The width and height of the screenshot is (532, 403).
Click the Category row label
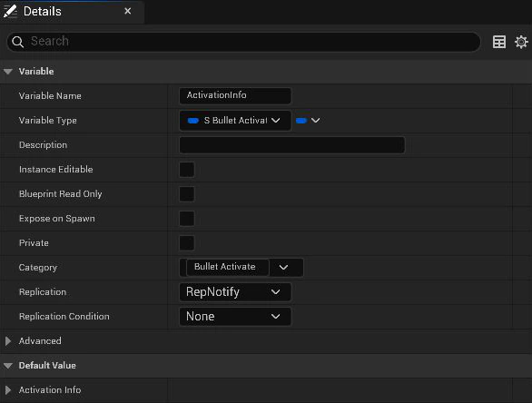tap(38, 268)
